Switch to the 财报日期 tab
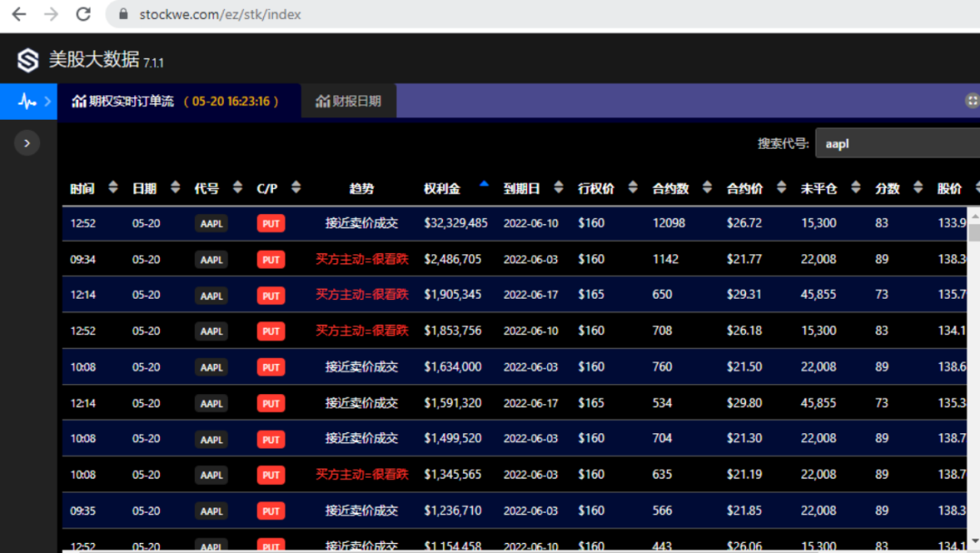The height and width of the screenshot is (553, 980). point(348,101)
